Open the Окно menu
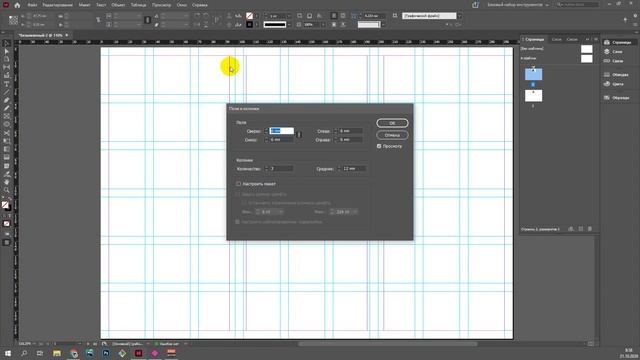The image size is (640, 360). click(182, 5)
